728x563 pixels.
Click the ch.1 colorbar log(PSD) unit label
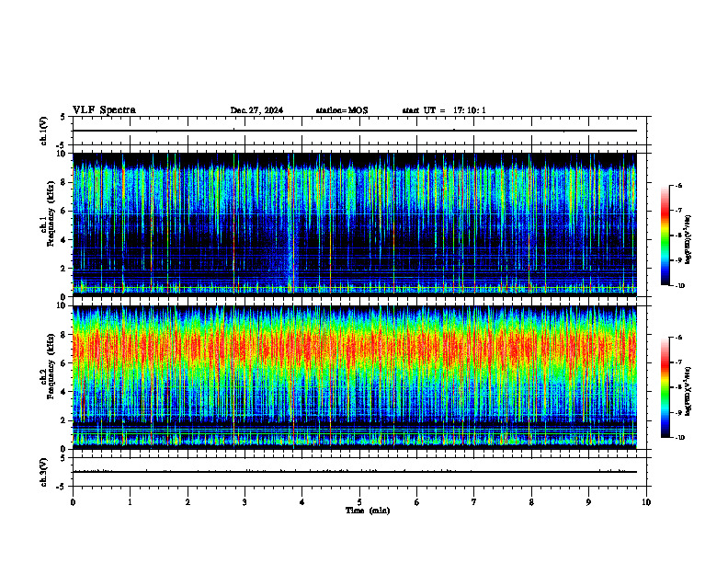pos(688,240)
